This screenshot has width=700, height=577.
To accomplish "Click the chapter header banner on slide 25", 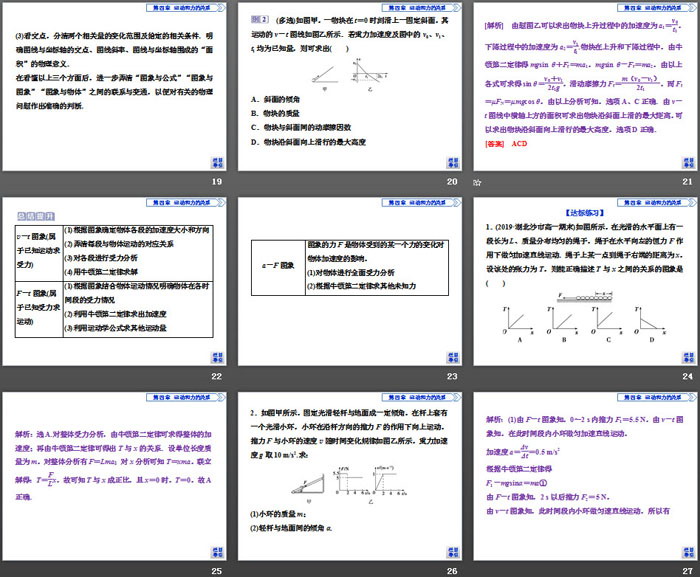I will 186,397.
